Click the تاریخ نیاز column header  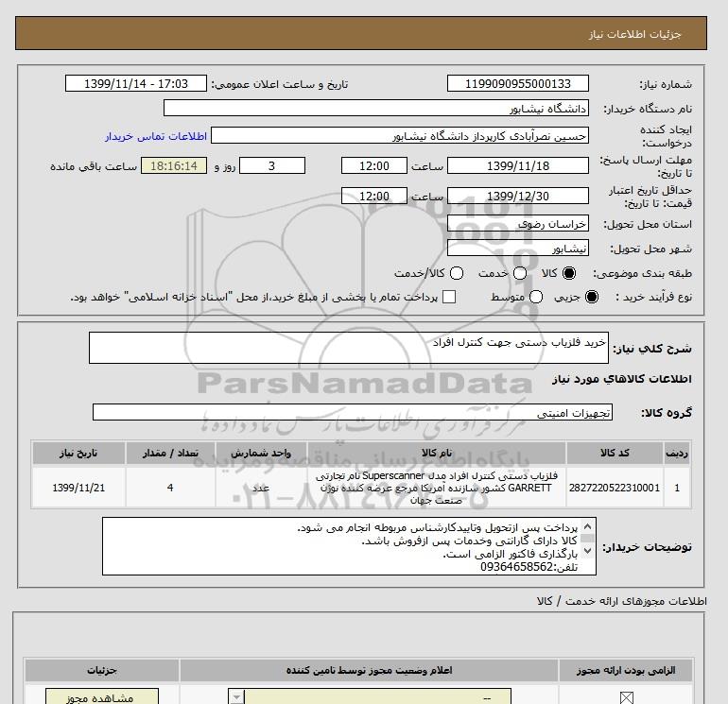pos(78,453)
